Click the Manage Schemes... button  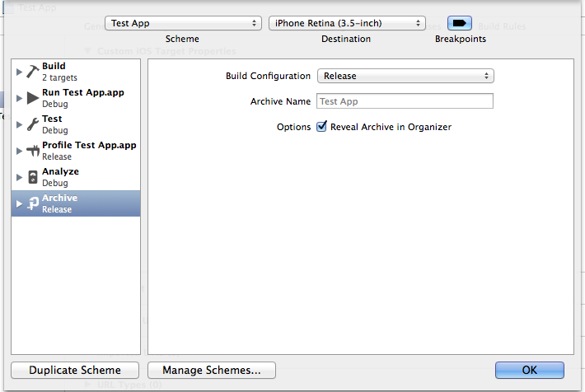[x=212, y=370]
